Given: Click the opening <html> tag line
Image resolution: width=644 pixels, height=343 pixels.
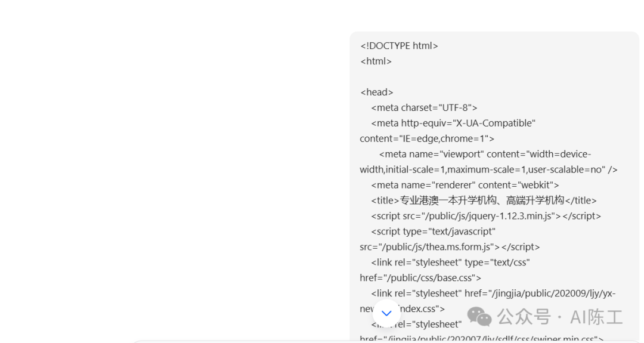Looking at the screenshot, I should coord(376,61).
